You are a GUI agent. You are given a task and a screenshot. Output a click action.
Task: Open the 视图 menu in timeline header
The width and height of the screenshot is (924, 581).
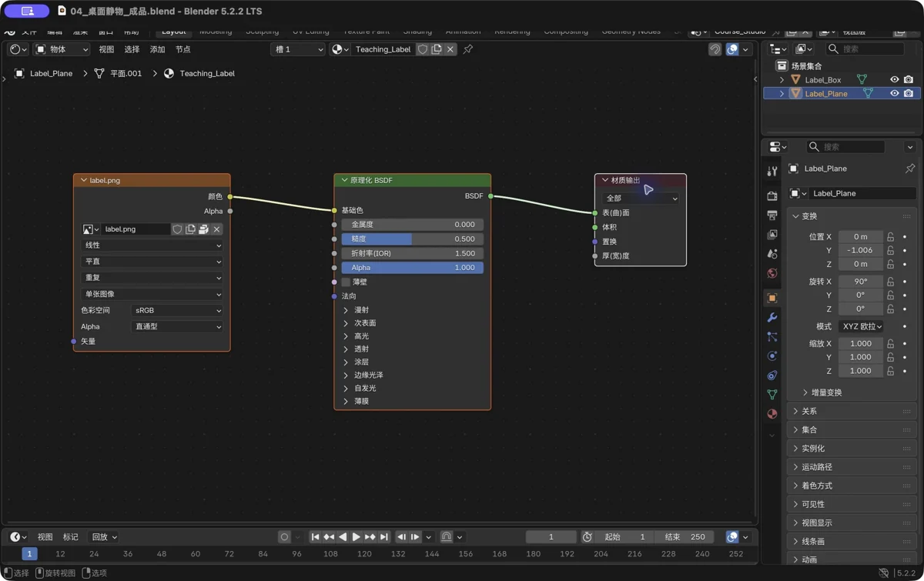45,537
